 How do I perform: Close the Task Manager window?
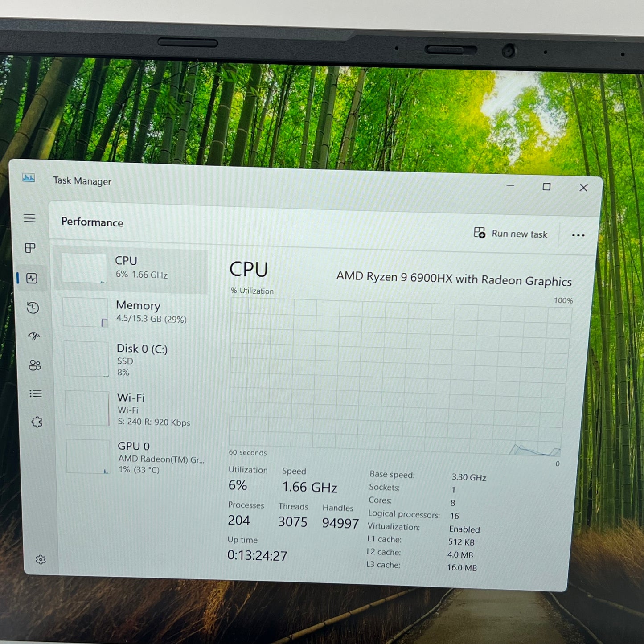coord(583,188)
